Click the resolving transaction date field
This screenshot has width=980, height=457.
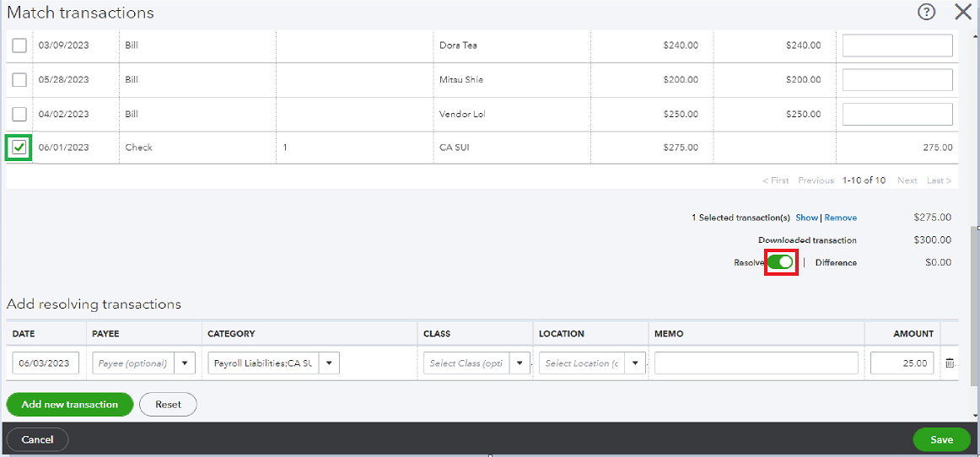[x=46, y=363]
